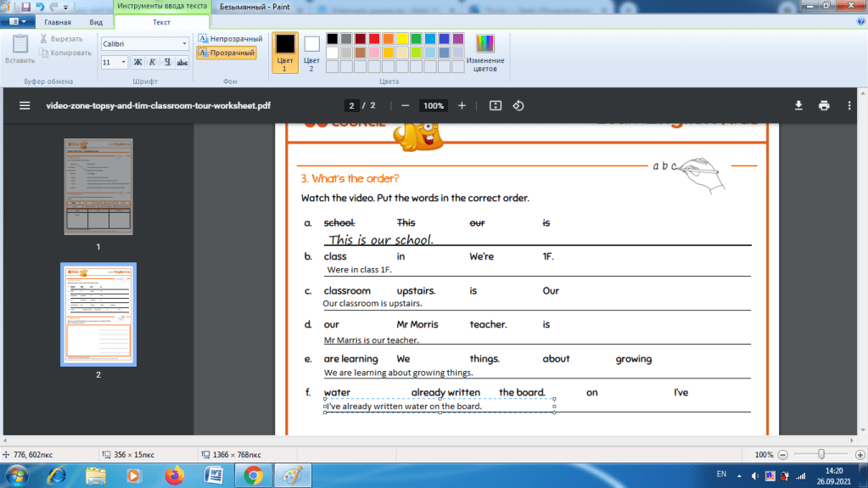Click the PDF download icon
868x488 pixels.
(798, 105)
